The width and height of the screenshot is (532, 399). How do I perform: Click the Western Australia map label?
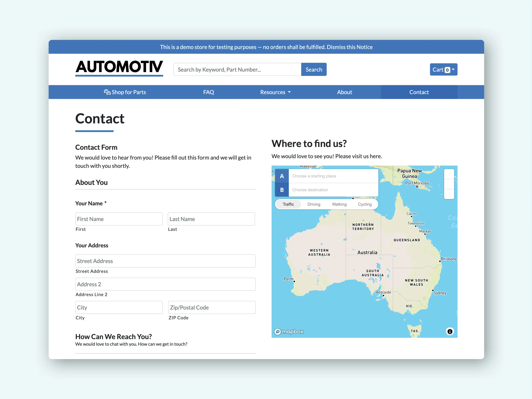(x=319, y=252)
